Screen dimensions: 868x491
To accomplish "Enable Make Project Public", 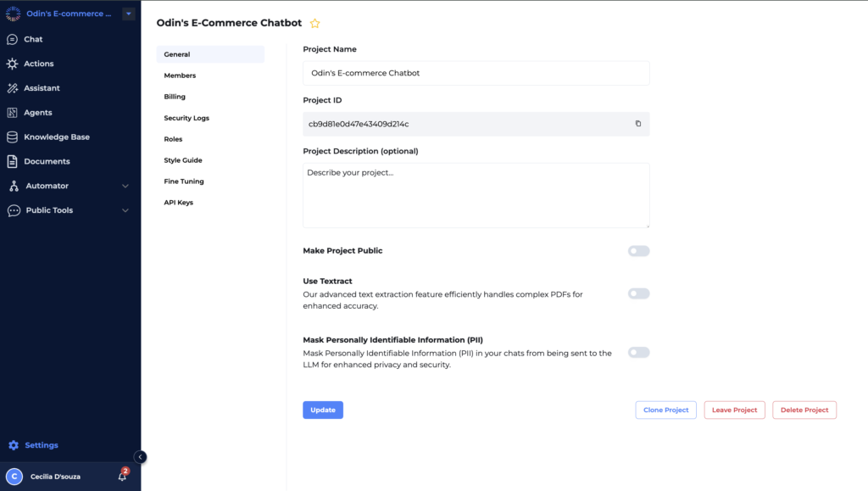I will click(x=638, y=251).
